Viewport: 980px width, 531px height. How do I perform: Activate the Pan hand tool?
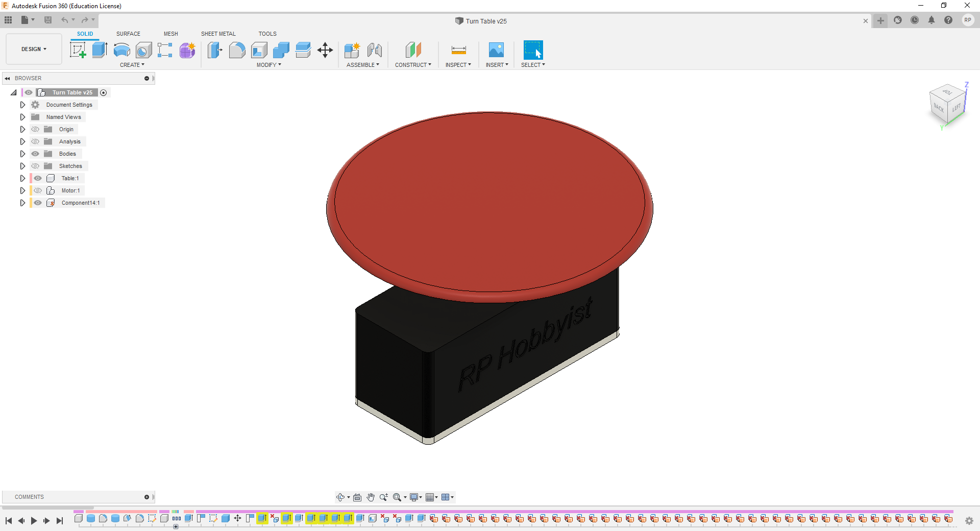tap(371, 497)
